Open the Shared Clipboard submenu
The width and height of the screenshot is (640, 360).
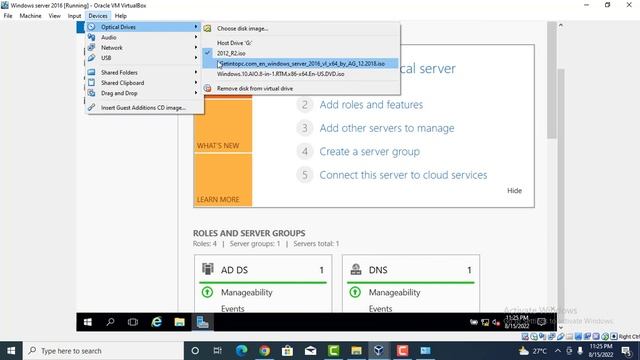point(144,82)
